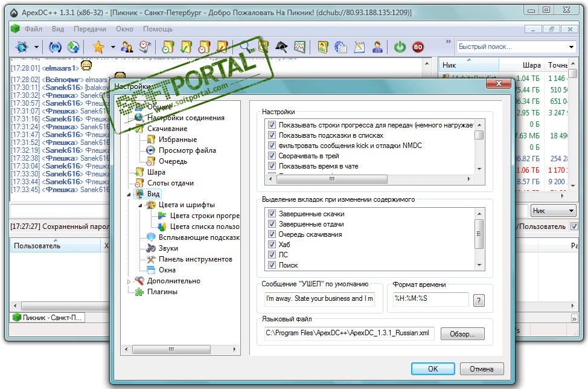Open network statistics graph icon

[299, 47]
